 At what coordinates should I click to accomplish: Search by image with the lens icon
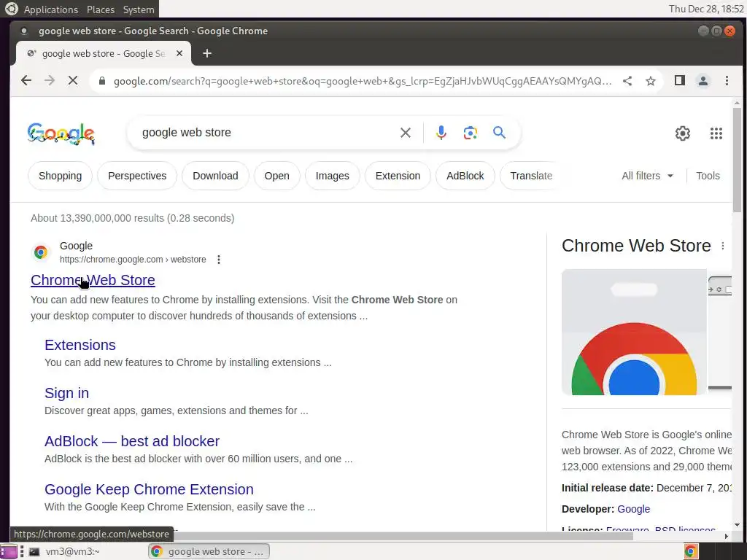coord(471,133)
